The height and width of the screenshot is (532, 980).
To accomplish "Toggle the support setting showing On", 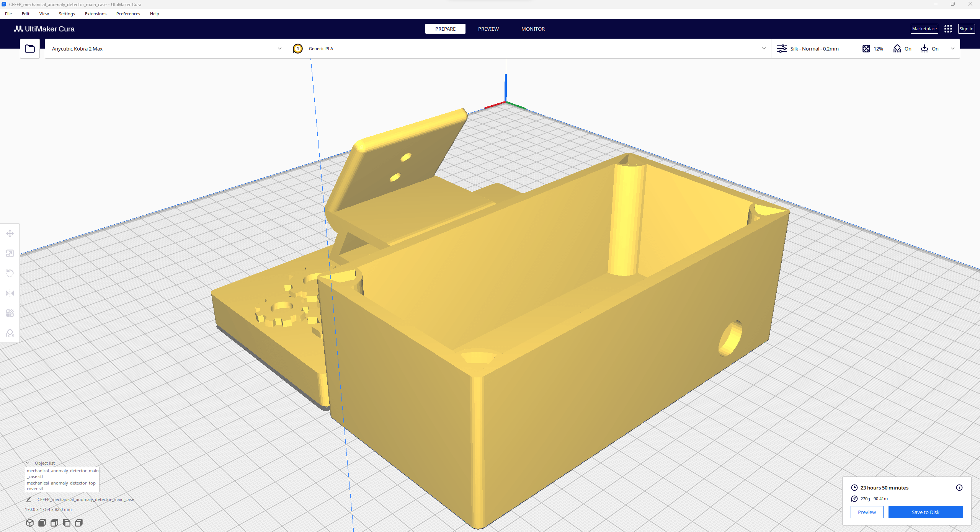I will pyautogui.click(x=902, y=49).
